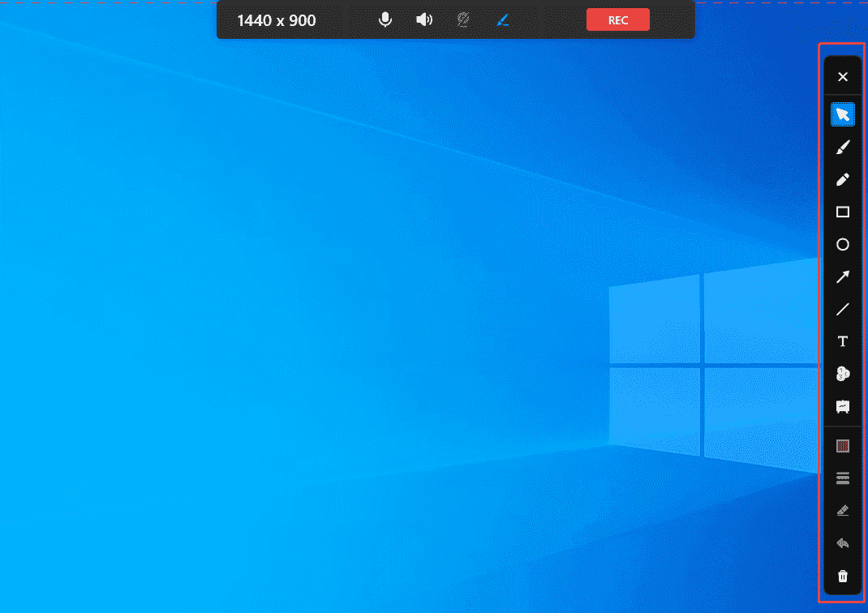Open the red color swatch picker

(x=842, y=445)
